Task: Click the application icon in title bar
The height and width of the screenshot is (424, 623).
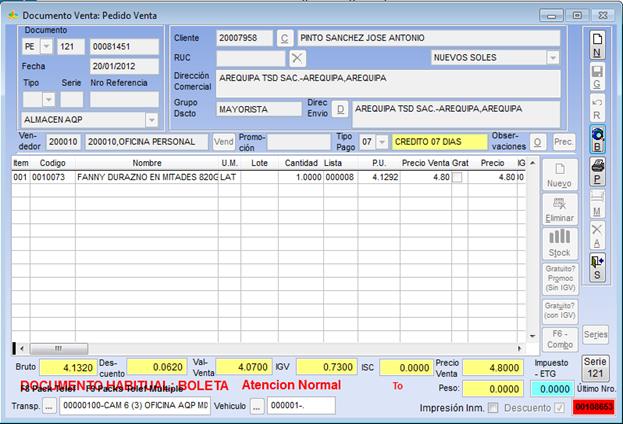Action: click(x=13, y=15)
